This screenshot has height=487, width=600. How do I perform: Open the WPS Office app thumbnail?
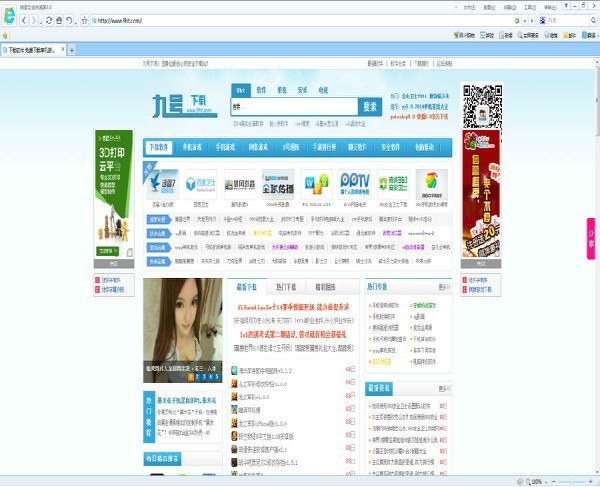coord(316,184)
